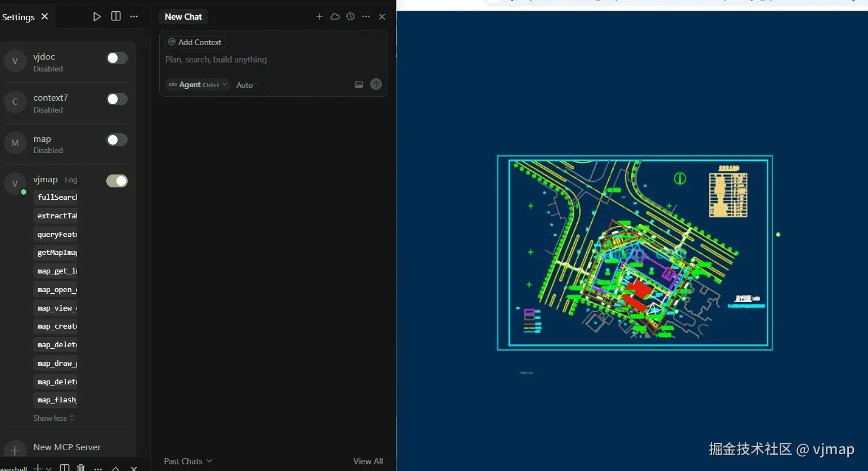The height and width of the screenshot is (471, 868).
Task: Select the split editor icon in the toolbar
Action: click(x=115, y=16)
